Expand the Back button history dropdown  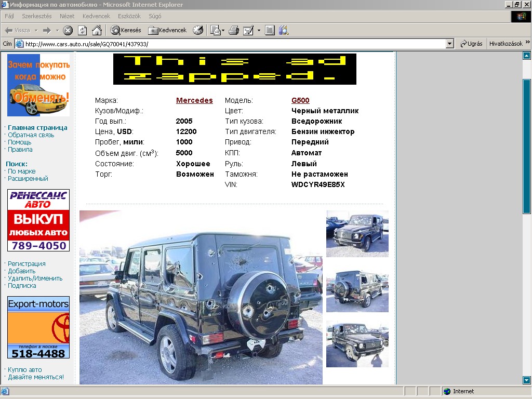point(36,31)
